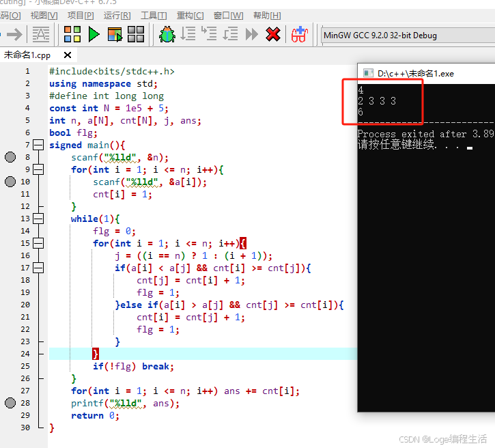The image size is (495, 448).
Task: Click the '2 3 3 3' input line in console
Action: tap(377, 101)
